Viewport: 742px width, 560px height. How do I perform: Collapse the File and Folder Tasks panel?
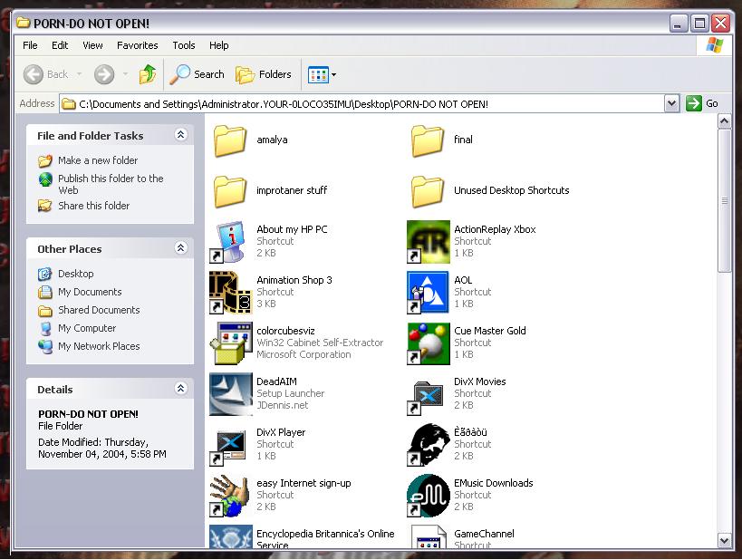pyautogui.click(x=180, y=135)
